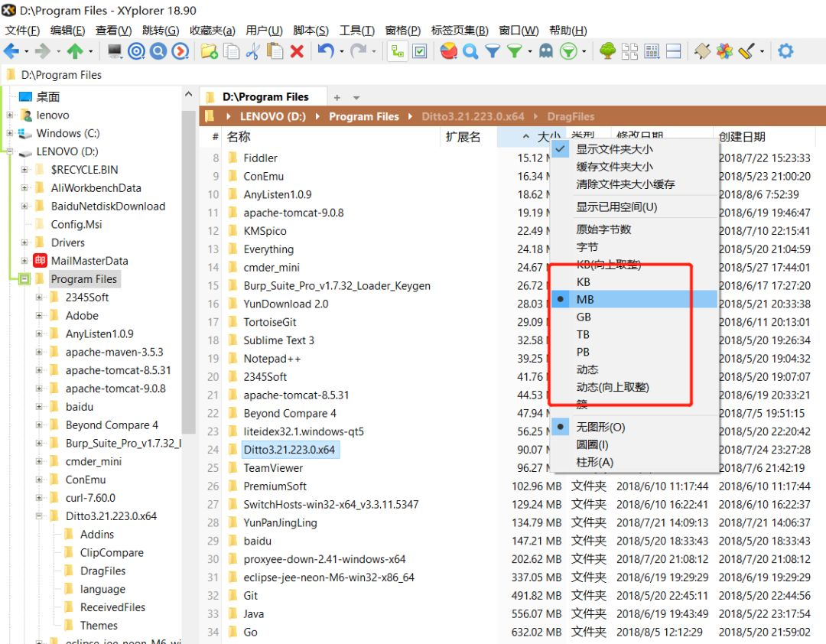The image size is (826, 644).
Task: Click the dual pane toggle icon
Action: [674, 51]
